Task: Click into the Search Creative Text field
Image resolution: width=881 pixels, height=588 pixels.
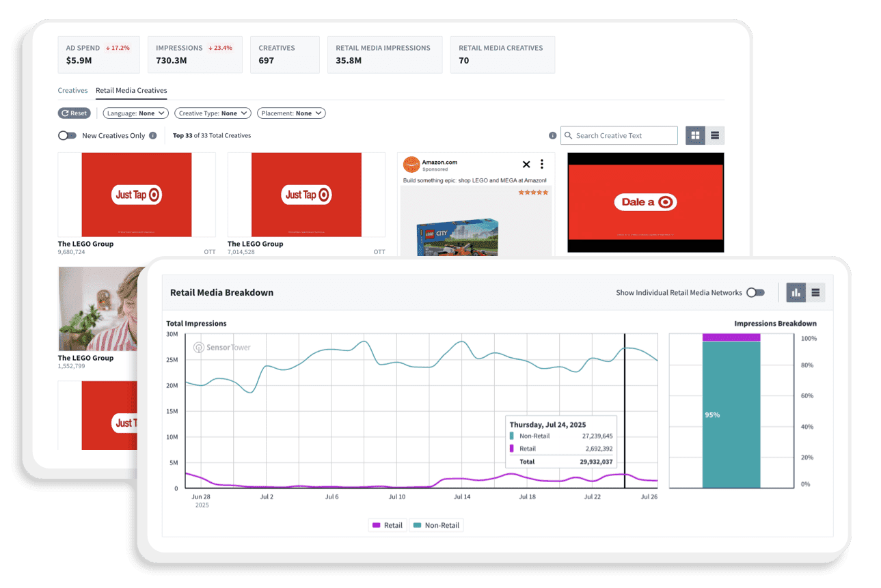Action: (623, 135)
